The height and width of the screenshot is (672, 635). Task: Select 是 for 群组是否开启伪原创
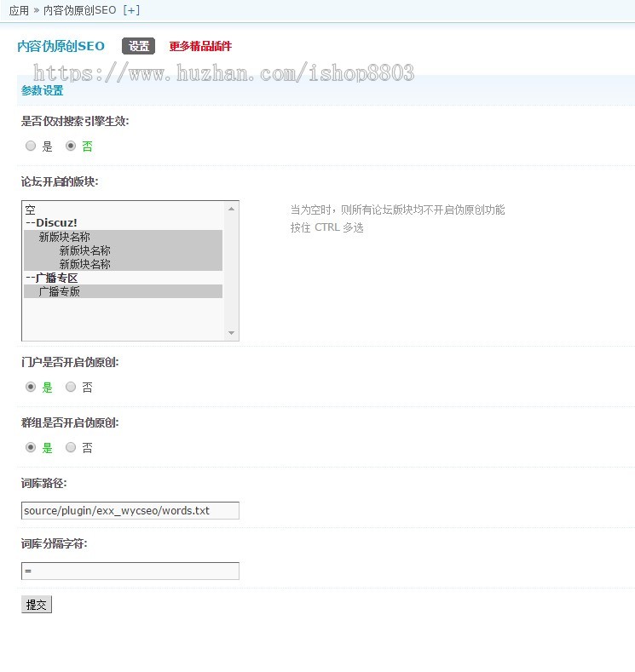31,447
